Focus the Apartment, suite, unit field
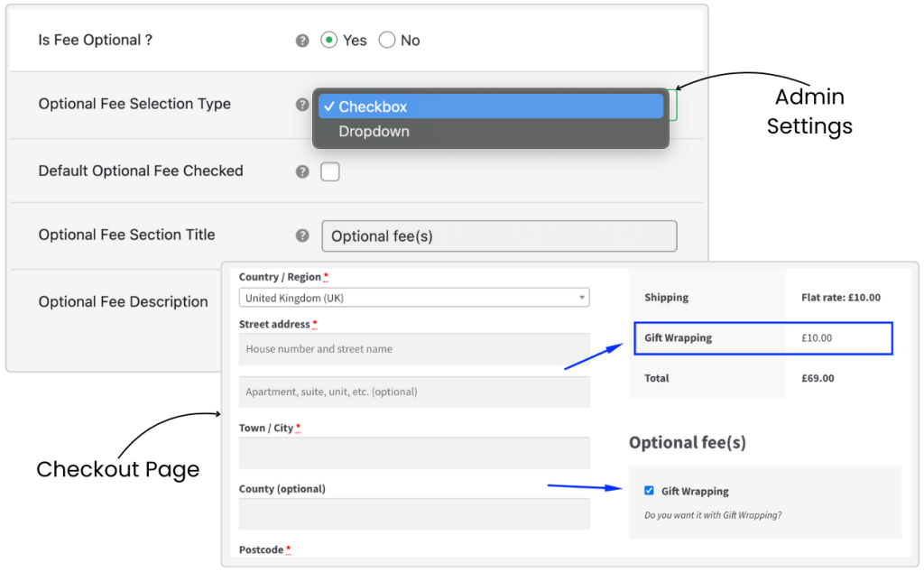Viewport: 924px width, 572px height. pyautogui.click(x=414, y=392)
